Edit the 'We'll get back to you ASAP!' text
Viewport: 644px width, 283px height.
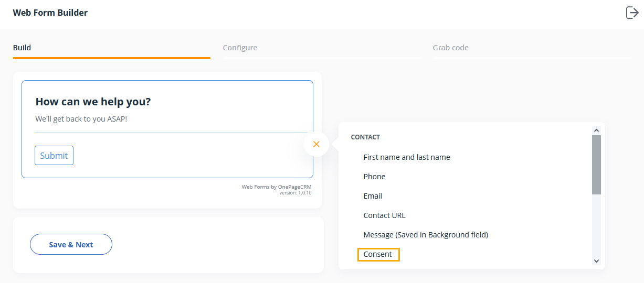(81, 119)
